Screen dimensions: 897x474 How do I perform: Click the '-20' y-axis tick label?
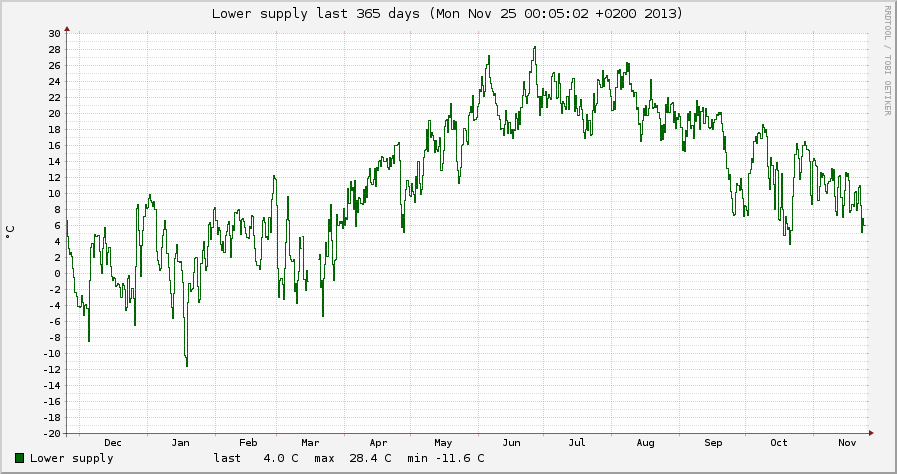point(51,433)
